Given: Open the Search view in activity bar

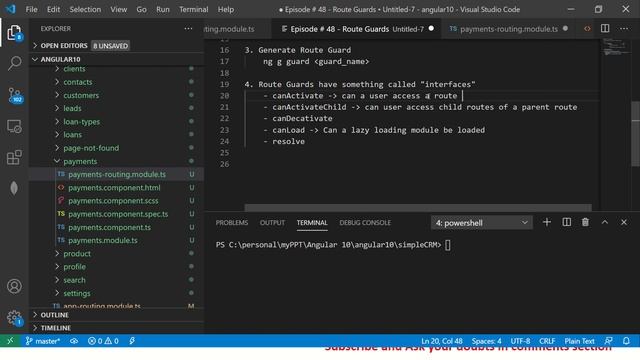Looking at the screenshot, I should coord(14,63).
